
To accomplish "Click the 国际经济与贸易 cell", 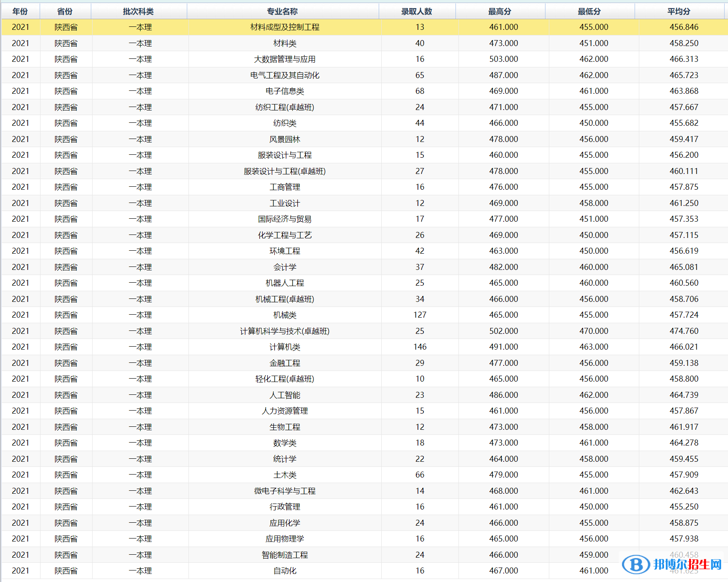I will click(x=285, y=219).
